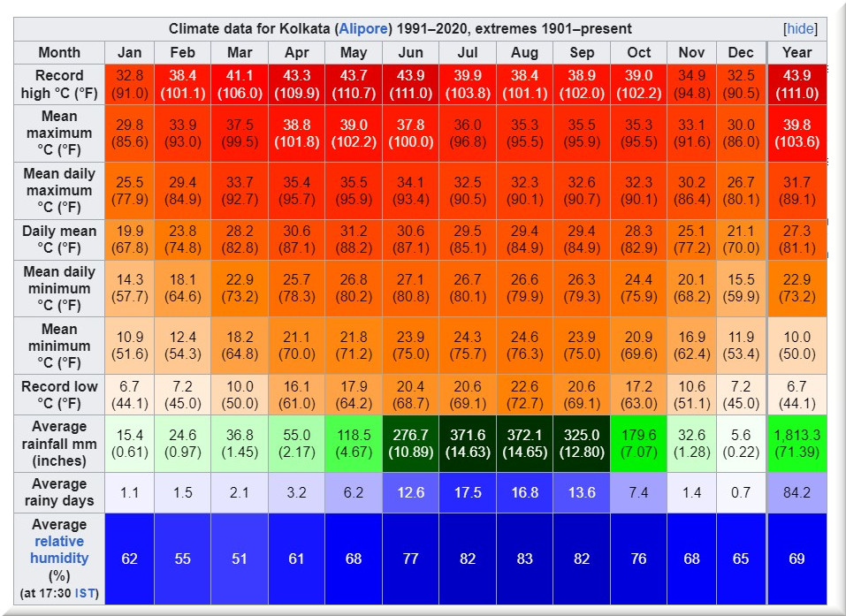Viewport: 846px width, 616px height.
Task: Open the relative humidity link
Action: point(59,550)
